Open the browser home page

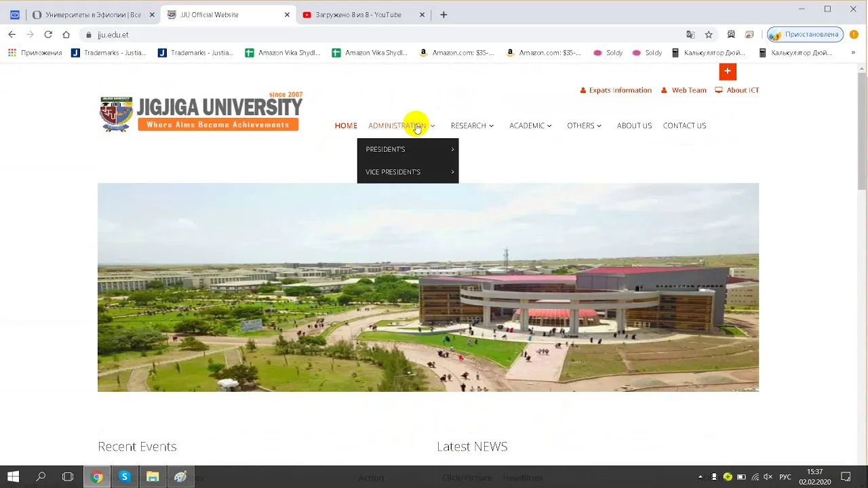66,35
